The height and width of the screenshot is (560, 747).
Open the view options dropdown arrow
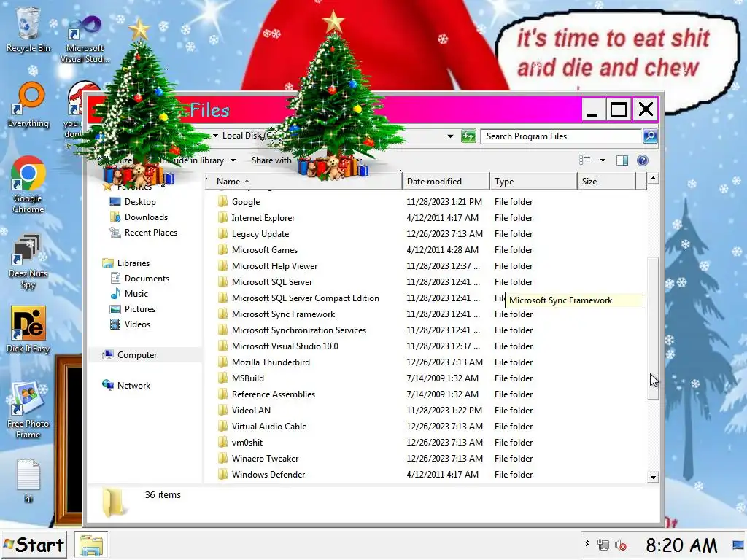(x=603, y=160)
